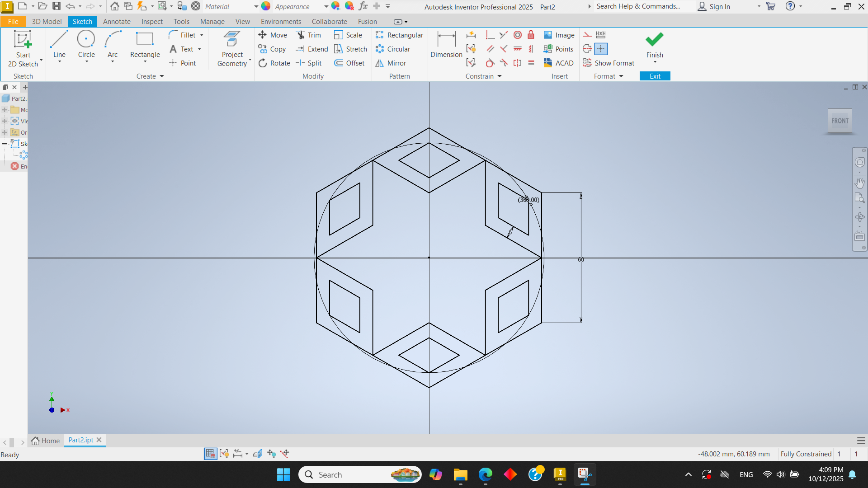The width and height of the screenshot is (868, 488).
Task: Switch to the 3D Model tab
Action: point(47,22)
